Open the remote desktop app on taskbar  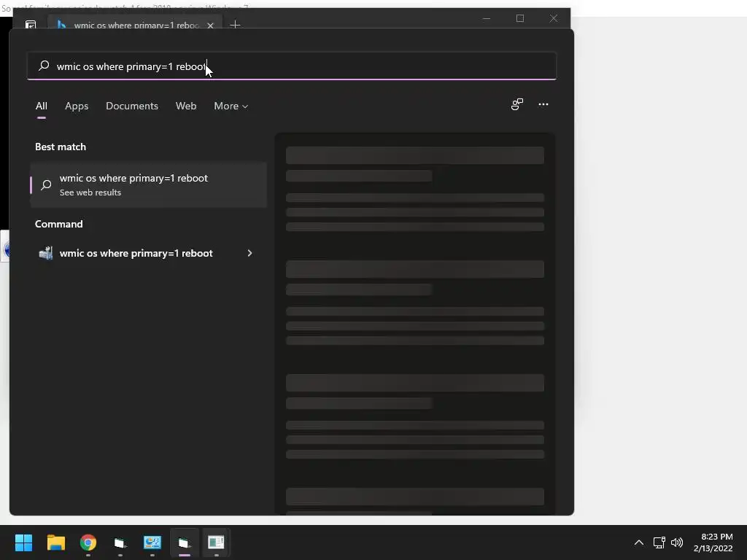[x=152, y=542]
